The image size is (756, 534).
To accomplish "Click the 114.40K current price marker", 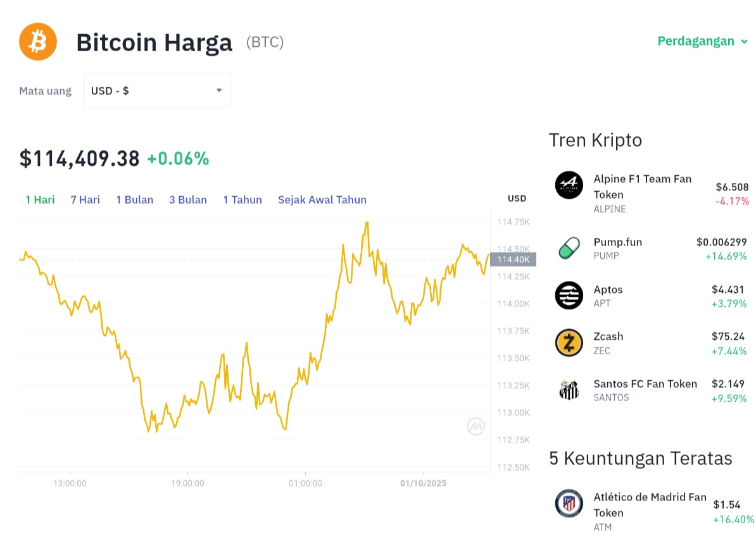I will 513,259.
